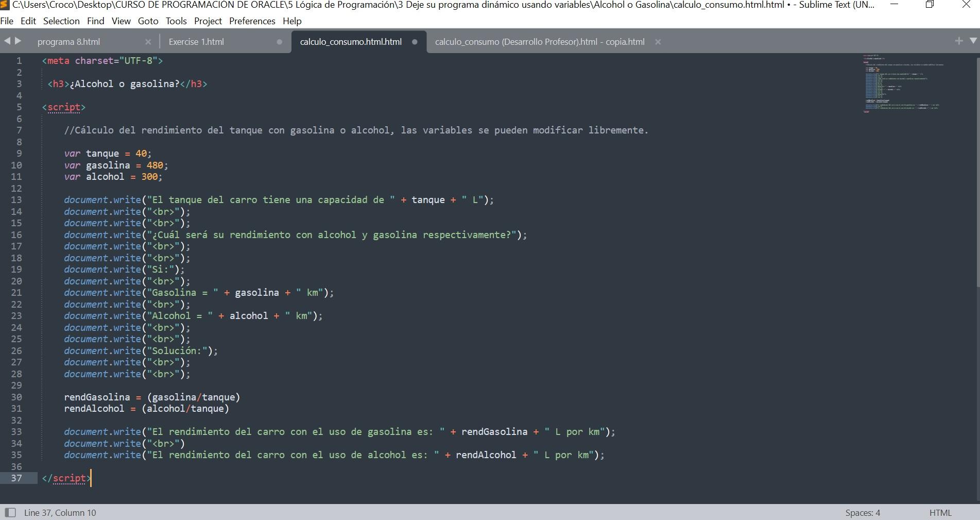Select the calculo_consumo.html.html tab
This screenshot has height=520, width=980.
(x=351, y=42)
